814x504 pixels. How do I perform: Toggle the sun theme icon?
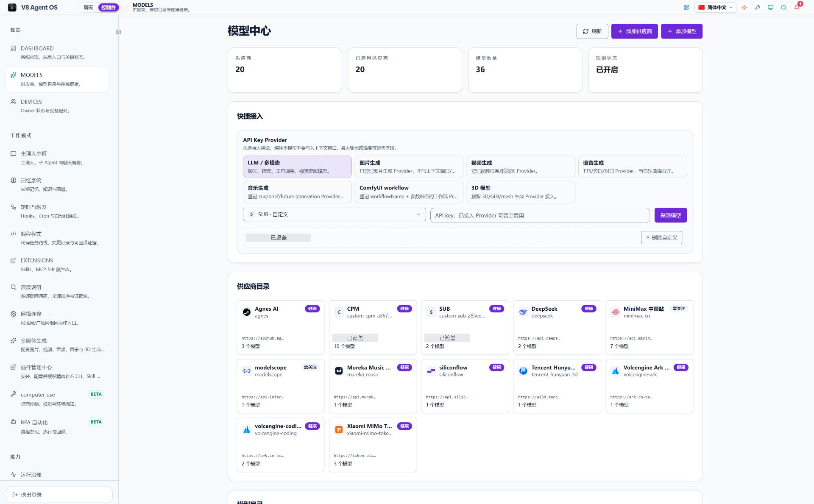[744, 7]
